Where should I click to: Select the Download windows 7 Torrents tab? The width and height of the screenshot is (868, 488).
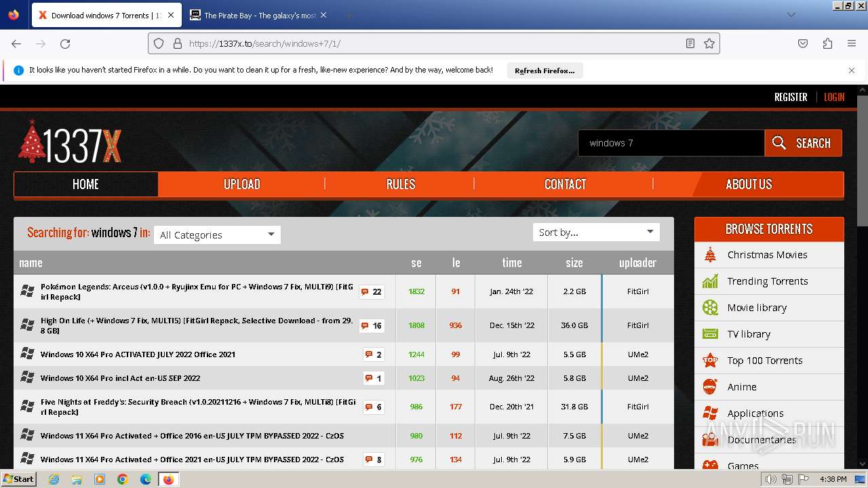tap(106, 15)
